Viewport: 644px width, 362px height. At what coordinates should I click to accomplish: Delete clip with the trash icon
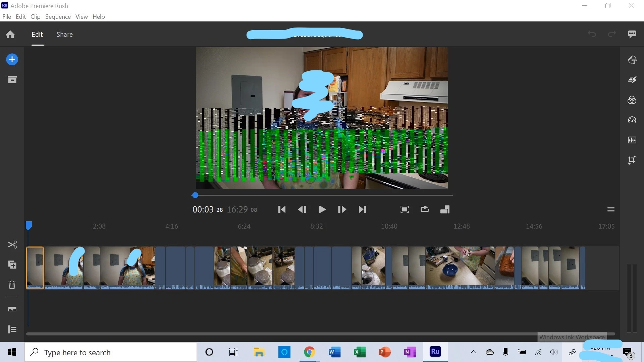12,285
